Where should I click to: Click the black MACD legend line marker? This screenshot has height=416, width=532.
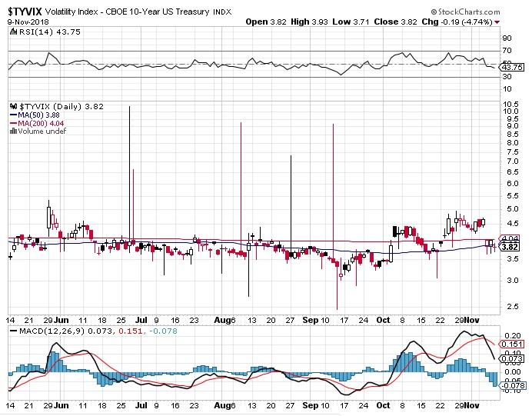pyautogui.click(x=14, y=331)
